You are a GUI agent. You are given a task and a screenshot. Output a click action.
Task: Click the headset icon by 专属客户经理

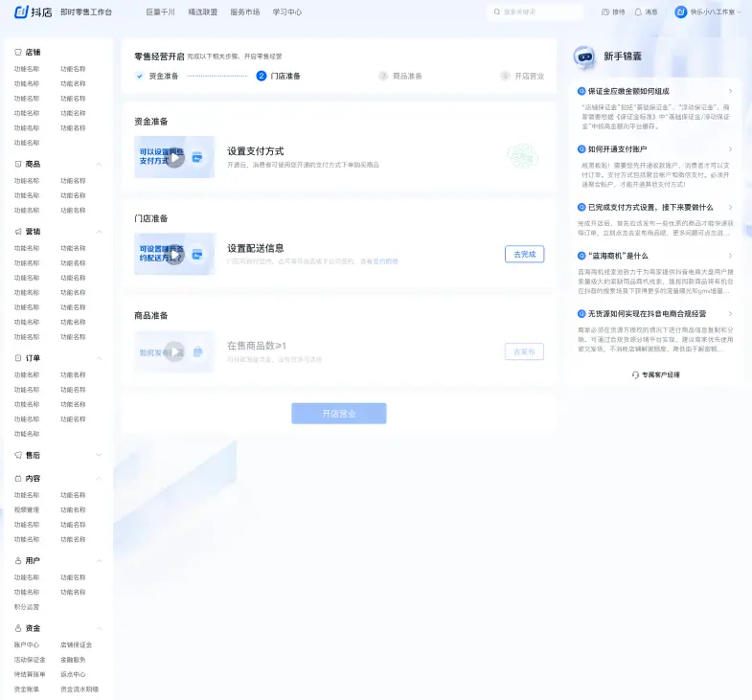pos(635,375)
